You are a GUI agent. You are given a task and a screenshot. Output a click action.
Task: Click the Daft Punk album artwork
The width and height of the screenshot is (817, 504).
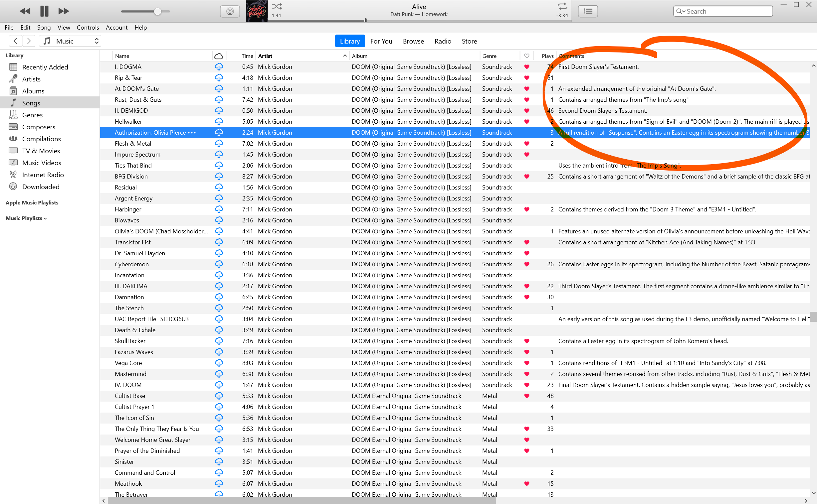(x=257, y=11)
